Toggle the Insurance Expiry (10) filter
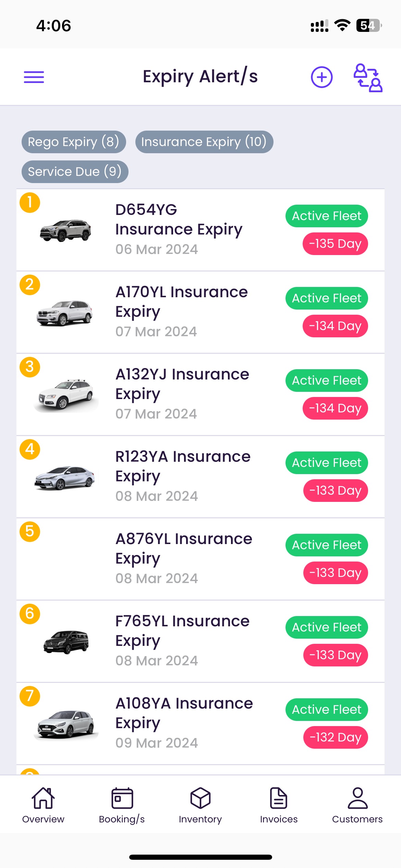 pyautogui.click(x=204, y=142)
